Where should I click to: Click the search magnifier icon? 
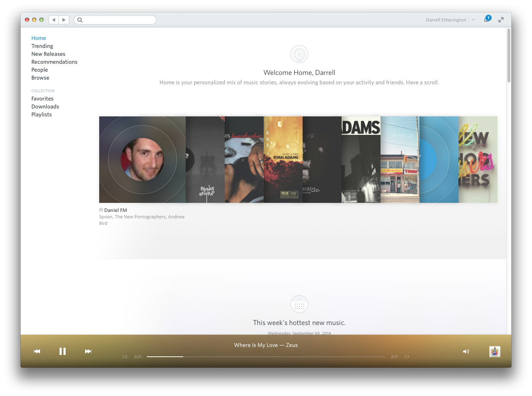point(80,20)
